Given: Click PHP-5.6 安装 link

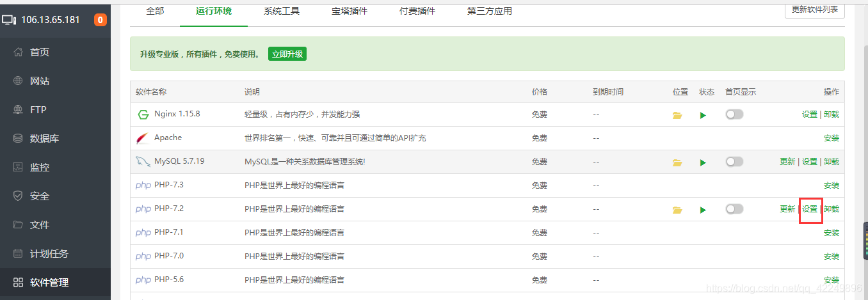Looking at the screenshot, I should pos(832,280).
